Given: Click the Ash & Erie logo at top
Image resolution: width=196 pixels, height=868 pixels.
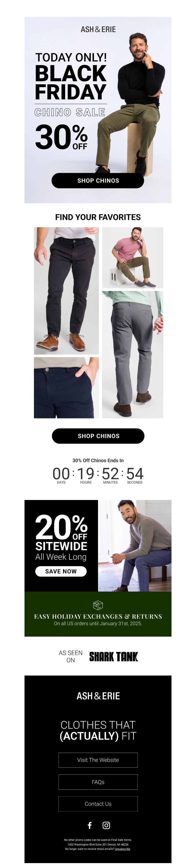Looking at the screenshot, I should 98,30.
